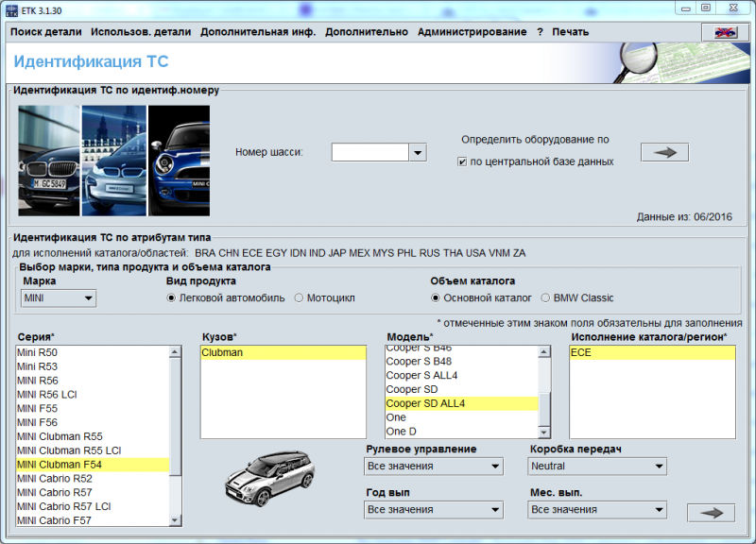
Task: Open the Администрирование menu
Action: (x=472, y=32)
